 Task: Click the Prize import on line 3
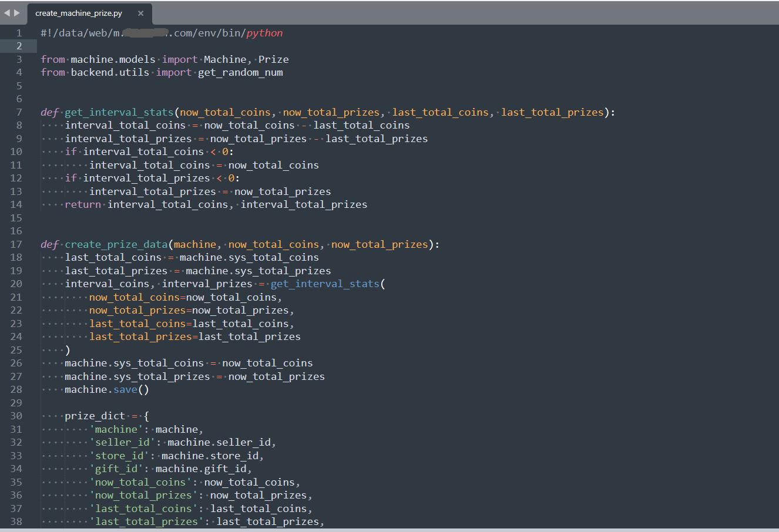click(273, 59)
